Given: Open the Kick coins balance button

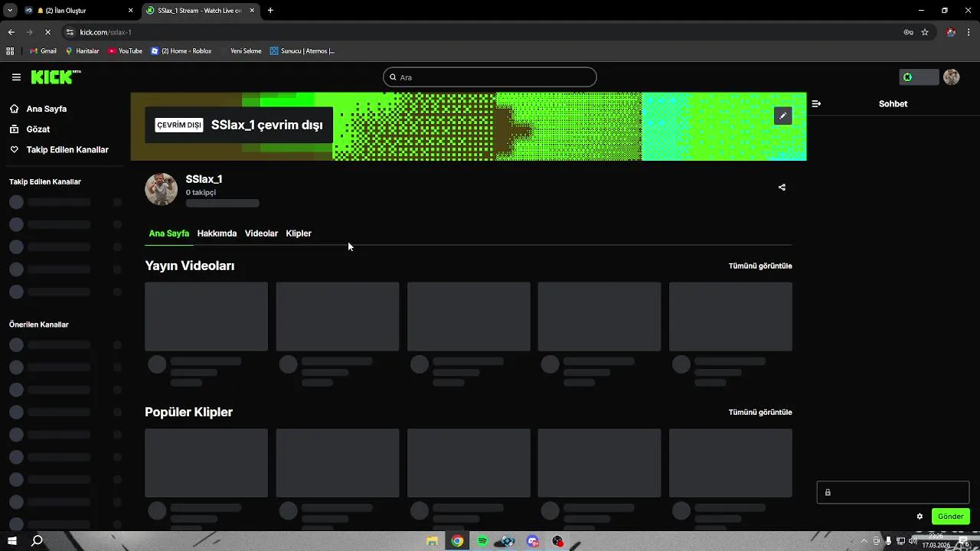Looking at the screenshot, I should click(919, 77).
